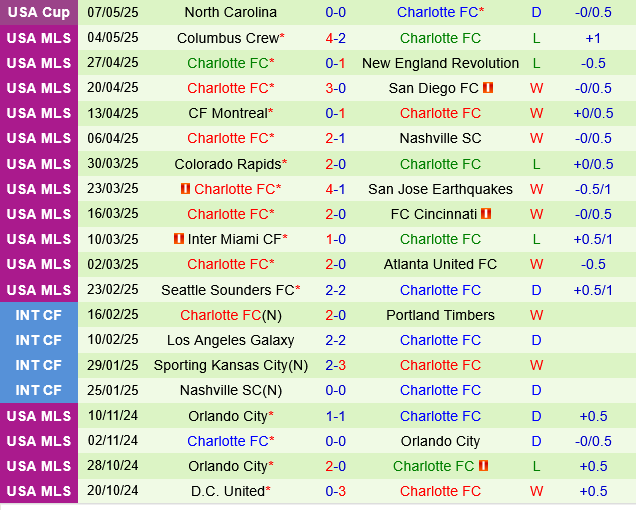Click red card icon beside San Diego FC
This screenshot has width=636, height=510.
coord(488,88)
